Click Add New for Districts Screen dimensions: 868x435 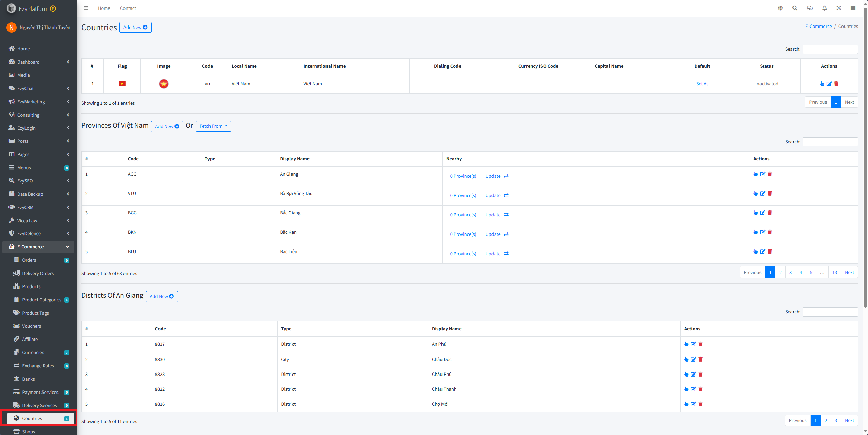pyautogui.click(x=162, y=296)
